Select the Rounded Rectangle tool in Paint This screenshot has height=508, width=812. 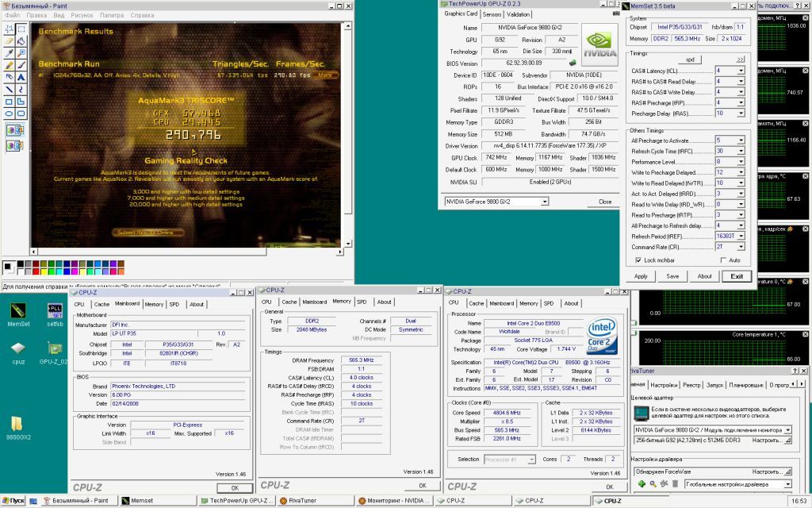pyautogui.click(x=21, y=114)
